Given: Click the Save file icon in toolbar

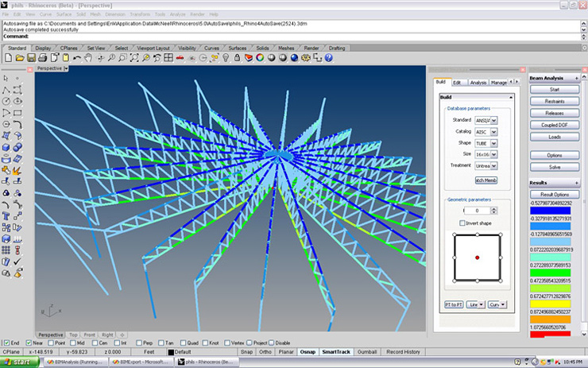Looking at the screenshot, I should [x=31, y=58].
